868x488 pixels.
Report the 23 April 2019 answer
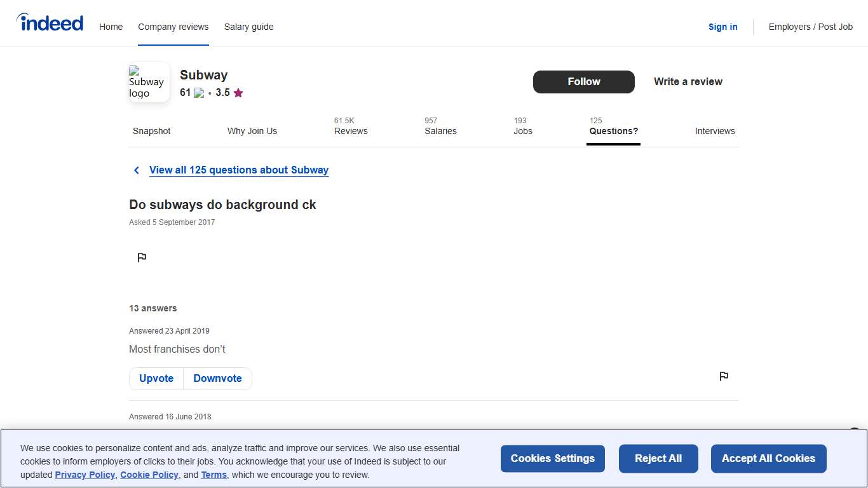[x=723, y=376]
